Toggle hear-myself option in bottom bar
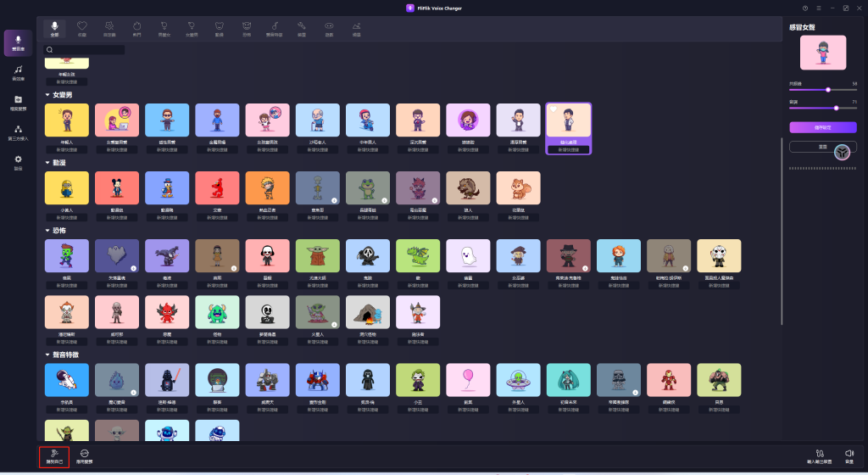The width and height of the screenshot is (868, 475). 54,456
